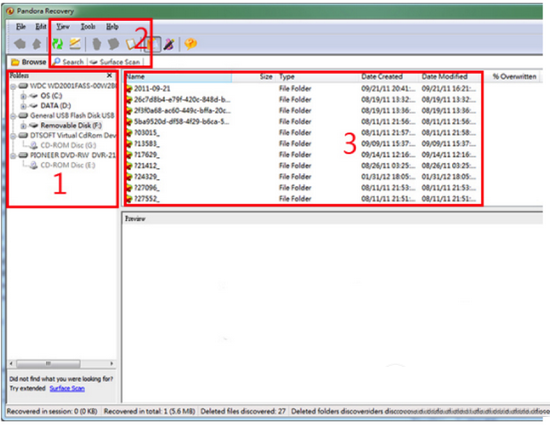This screenshot has height=426, width=550.
Task: Click the Up one level toolbar arrow
Action: click(x=36, y=44)
